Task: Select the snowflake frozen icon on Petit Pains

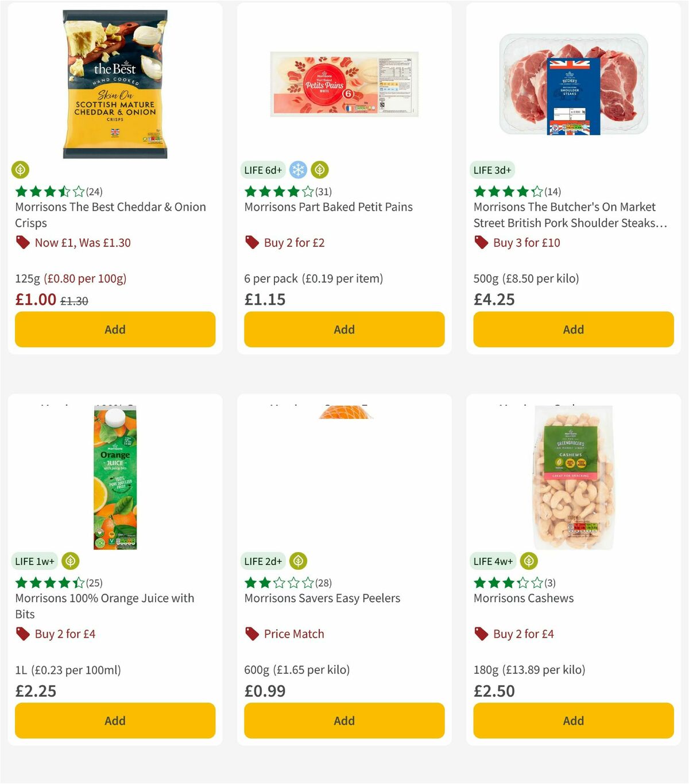Action: point(297,170)
